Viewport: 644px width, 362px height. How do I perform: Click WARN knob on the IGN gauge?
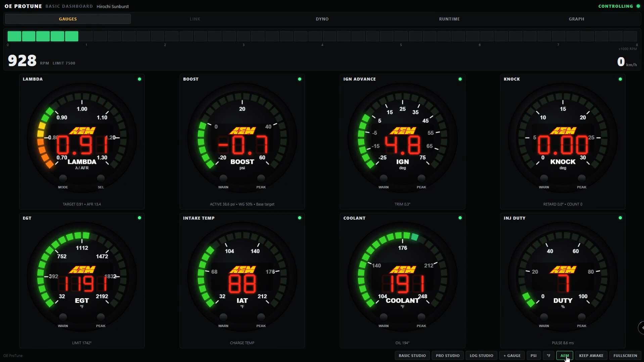click(x=383, y=178)
